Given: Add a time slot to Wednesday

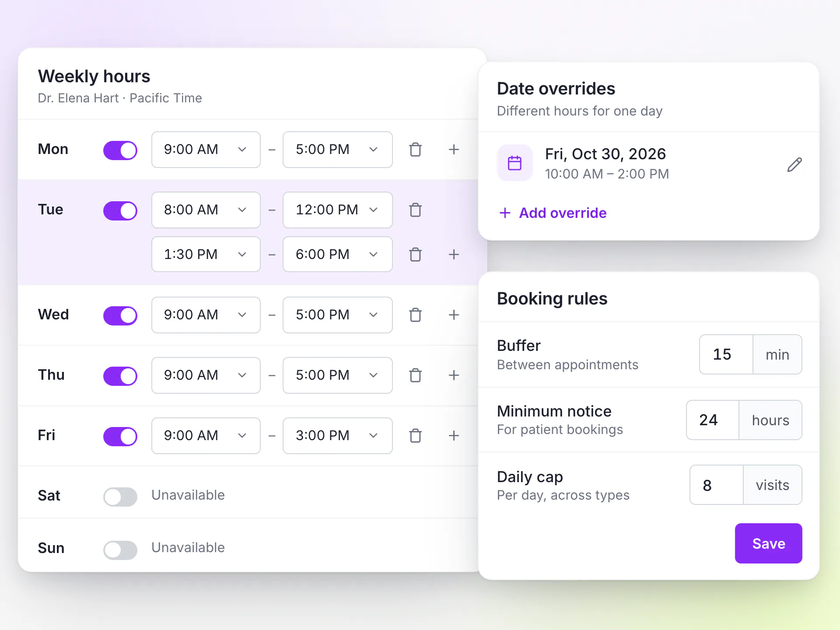Looking at the screenshot, I should (454, 315).
